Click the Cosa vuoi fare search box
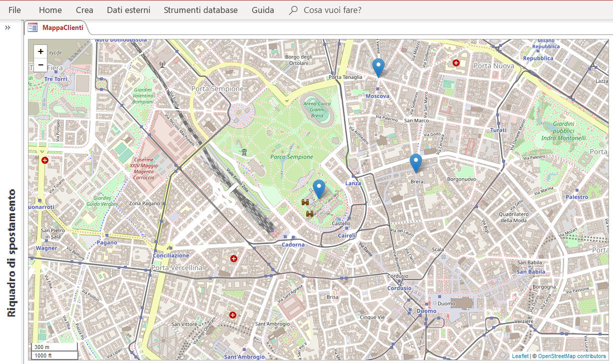Screen dimensions: 613x364 click(332, 10)
